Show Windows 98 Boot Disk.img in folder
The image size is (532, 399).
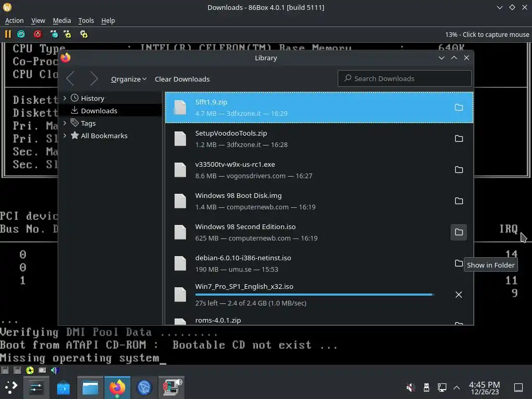tap(459, 201)
